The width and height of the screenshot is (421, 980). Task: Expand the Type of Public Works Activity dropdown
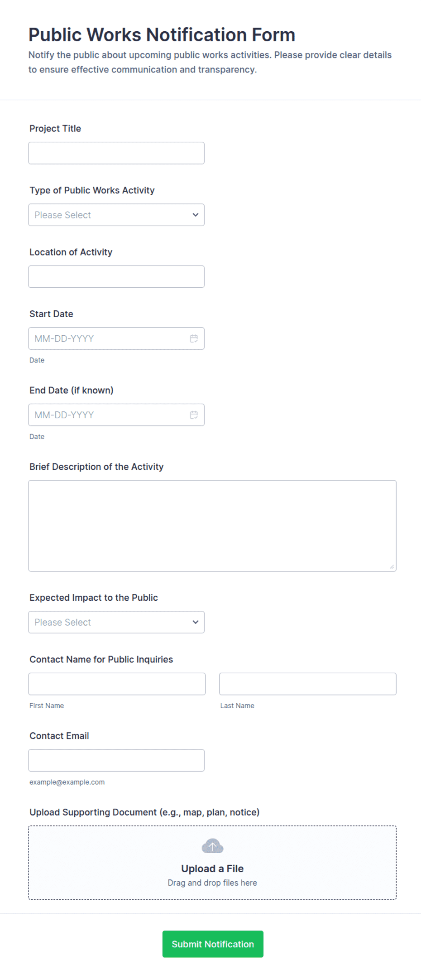[116, 215]
